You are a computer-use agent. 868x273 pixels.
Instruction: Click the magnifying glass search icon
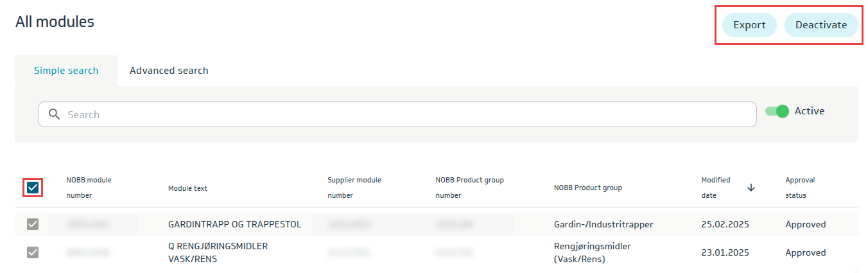55,115
